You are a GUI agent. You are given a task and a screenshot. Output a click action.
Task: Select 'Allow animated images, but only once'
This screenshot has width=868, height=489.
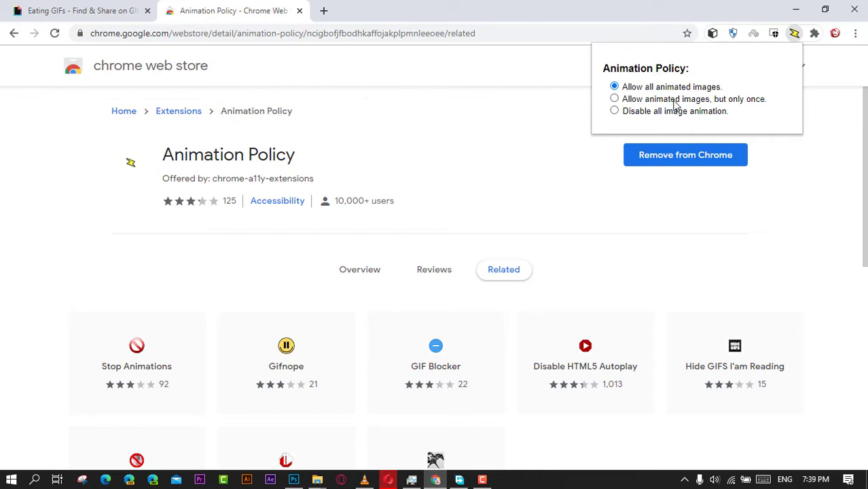(x=615, y=98)
